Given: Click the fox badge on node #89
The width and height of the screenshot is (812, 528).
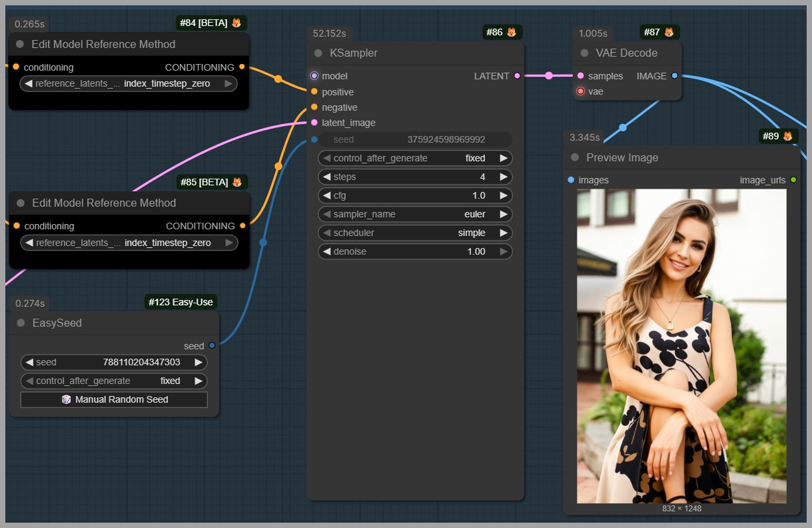Looking at the screenshot, I should tap(787, 136).
